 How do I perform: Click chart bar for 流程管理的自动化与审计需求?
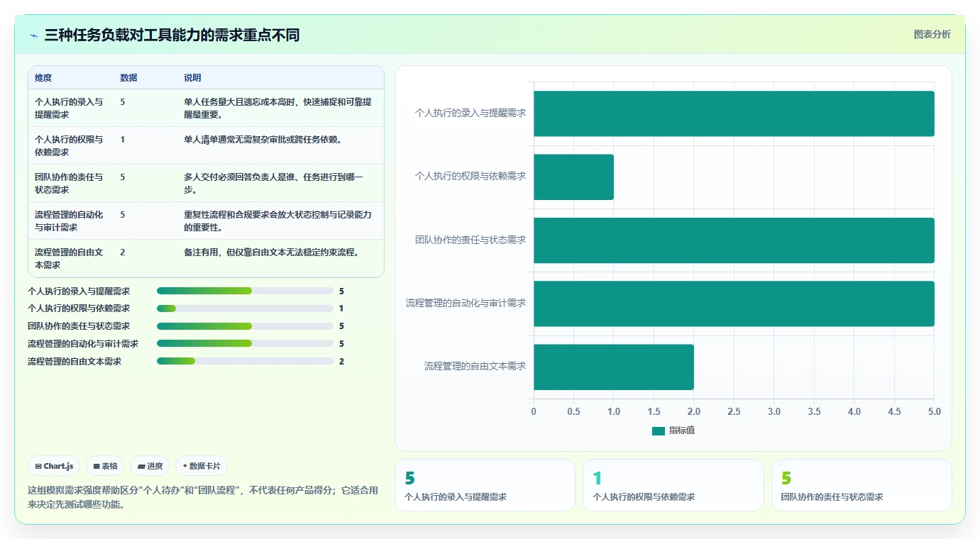pos(734,304)
